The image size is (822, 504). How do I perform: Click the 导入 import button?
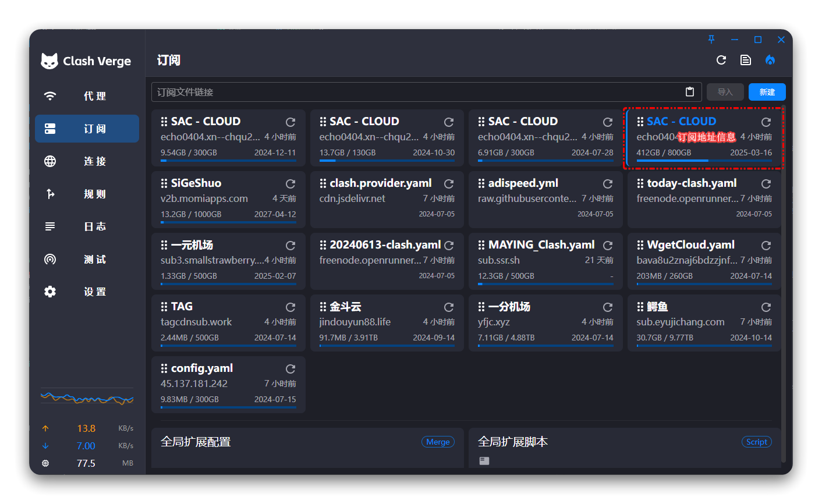pos(725,92)
